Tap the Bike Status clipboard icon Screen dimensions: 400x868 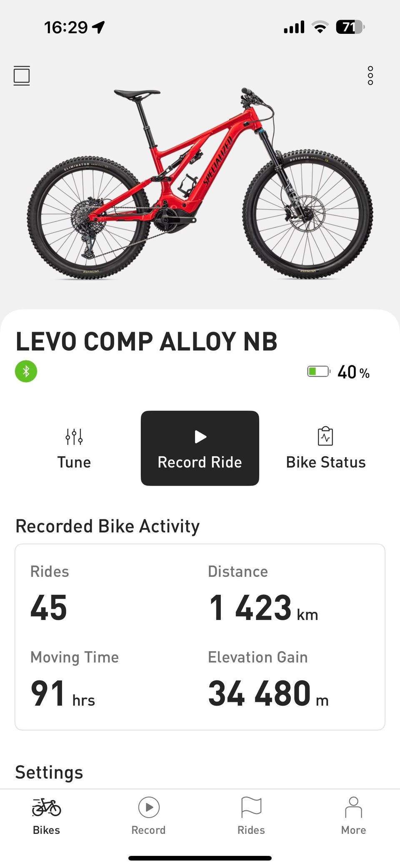(325, 437)
